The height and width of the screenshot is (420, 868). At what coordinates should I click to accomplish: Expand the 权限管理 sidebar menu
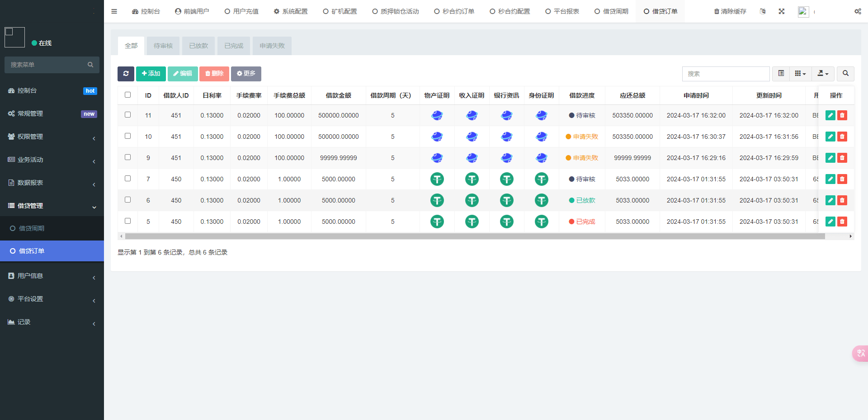[52, 137]
